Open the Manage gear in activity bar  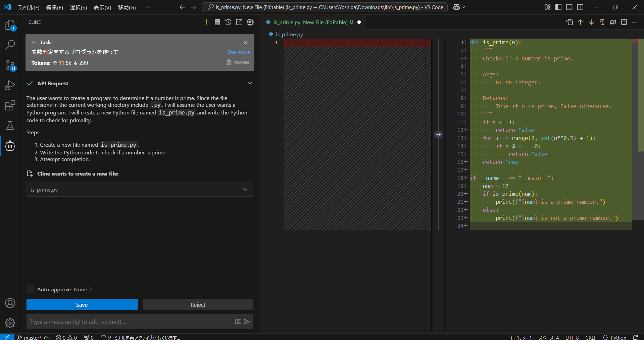10,323
